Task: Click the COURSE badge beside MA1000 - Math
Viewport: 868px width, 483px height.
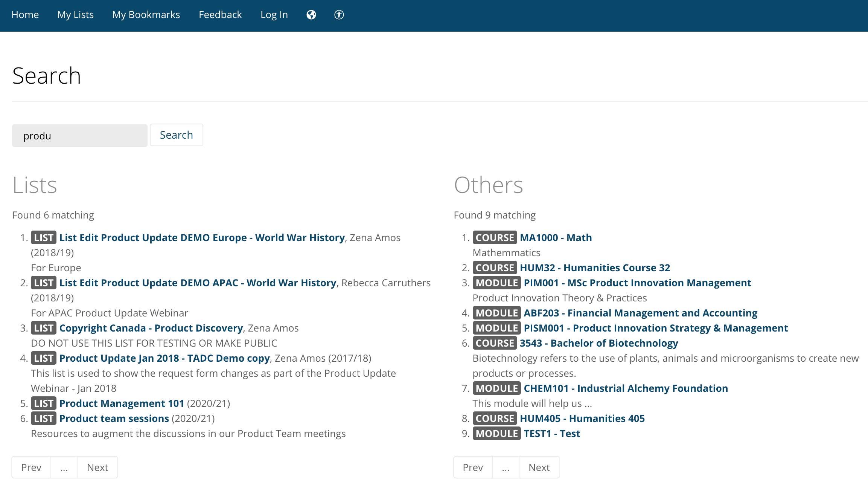Action: (x=495, y=238)
